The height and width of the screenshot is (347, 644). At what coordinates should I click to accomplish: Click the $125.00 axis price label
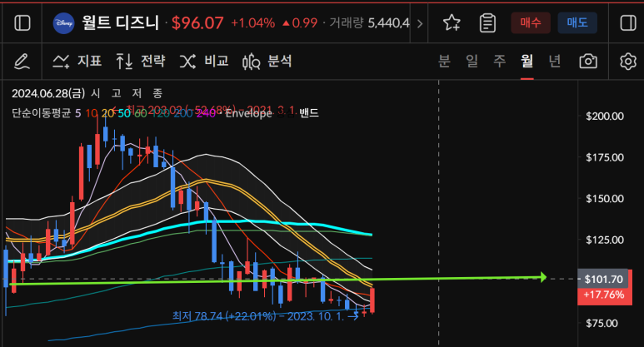coord(605,240)
